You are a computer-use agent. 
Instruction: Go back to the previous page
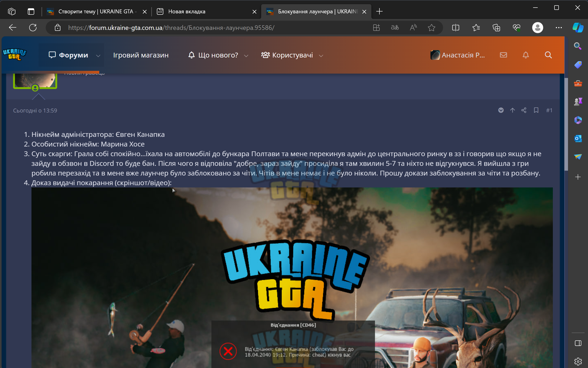tap(13, 28)
